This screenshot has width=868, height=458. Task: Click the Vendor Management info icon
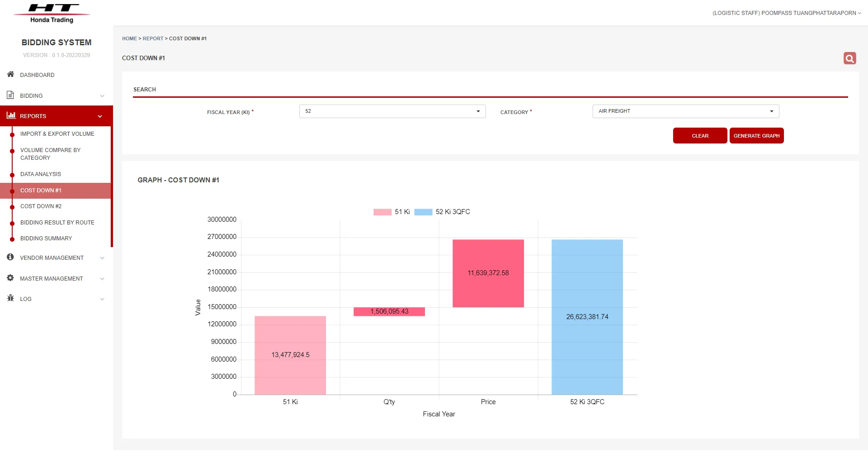click(10, 257)
